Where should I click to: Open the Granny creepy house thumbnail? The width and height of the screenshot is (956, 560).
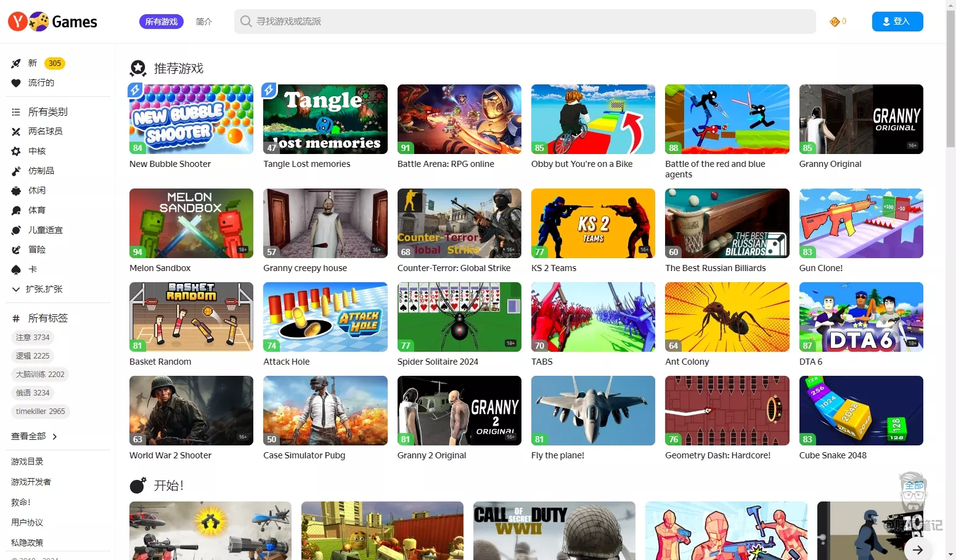click(325, 223)
